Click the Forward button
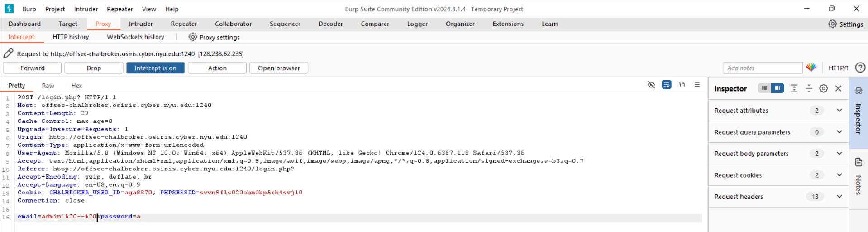 [x=32, y=68]
